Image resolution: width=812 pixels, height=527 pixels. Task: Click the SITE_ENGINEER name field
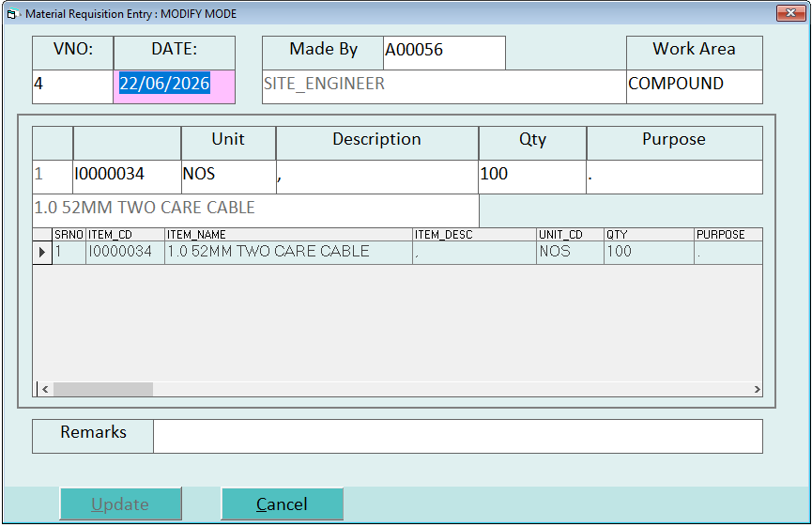coord(444,86)
